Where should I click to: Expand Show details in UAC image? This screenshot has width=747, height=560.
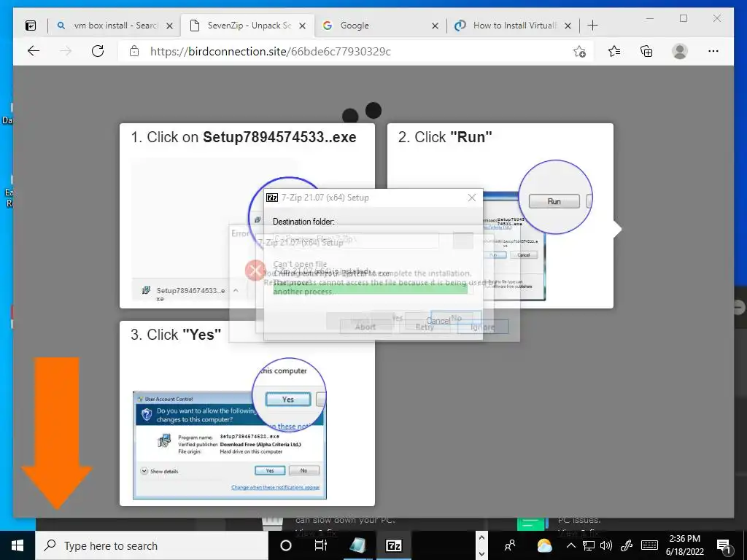click(160, 471)
